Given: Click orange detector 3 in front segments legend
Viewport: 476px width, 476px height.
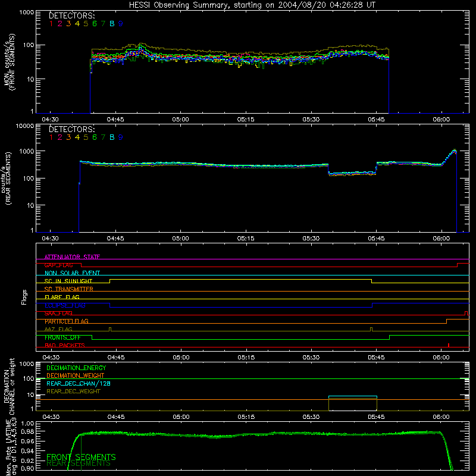Looking at the screenshot, I should tap(68, 24).
